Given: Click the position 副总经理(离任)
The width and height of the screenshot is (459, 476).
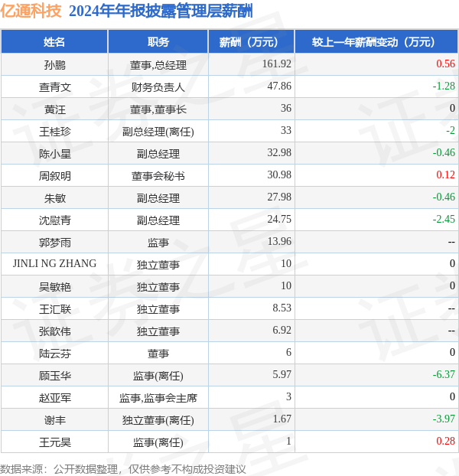Looking at the screenshot, I should [158, 132].
